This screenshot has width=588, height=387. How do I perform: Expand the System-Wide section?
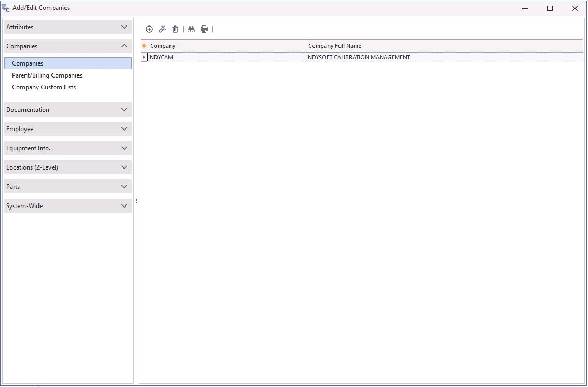[68, 206]
